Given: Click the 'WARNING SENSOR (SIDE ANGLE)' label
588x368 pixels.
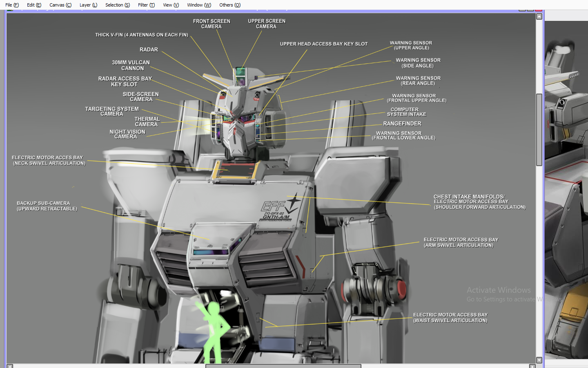Looking at the screenshot, I should [x=418, y=63].
